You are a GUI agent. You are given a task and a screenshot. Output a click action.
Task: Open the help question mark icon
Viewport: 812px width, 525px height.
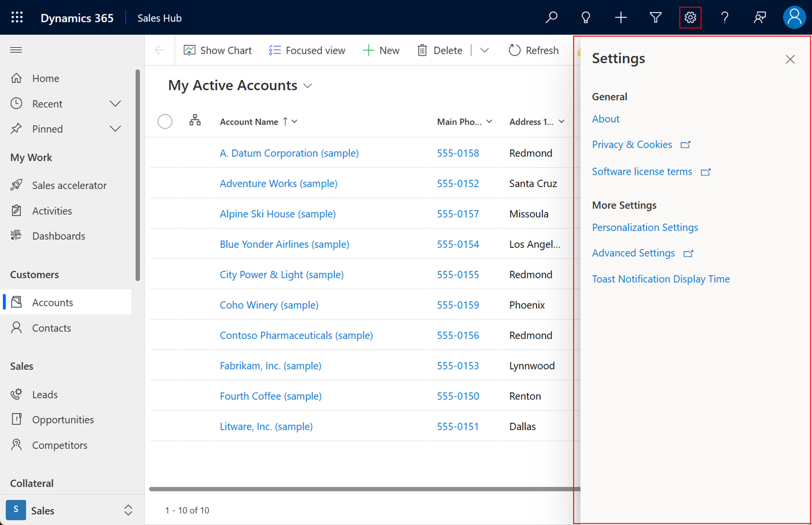pyautogui.click(x=725, y=17)
